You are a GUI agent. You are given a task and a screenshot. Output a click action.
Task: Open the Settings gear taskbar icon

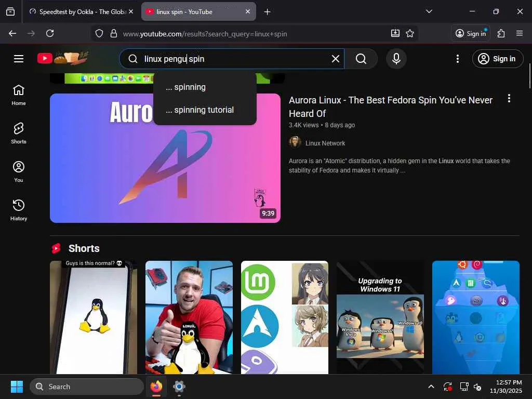(x=179, y=387)
